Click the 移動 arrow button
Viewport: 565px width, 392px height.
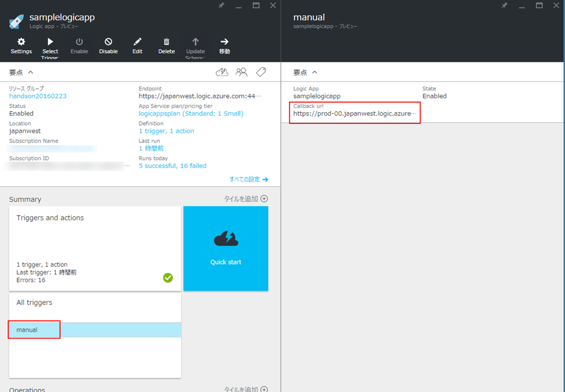pos(225,46)
